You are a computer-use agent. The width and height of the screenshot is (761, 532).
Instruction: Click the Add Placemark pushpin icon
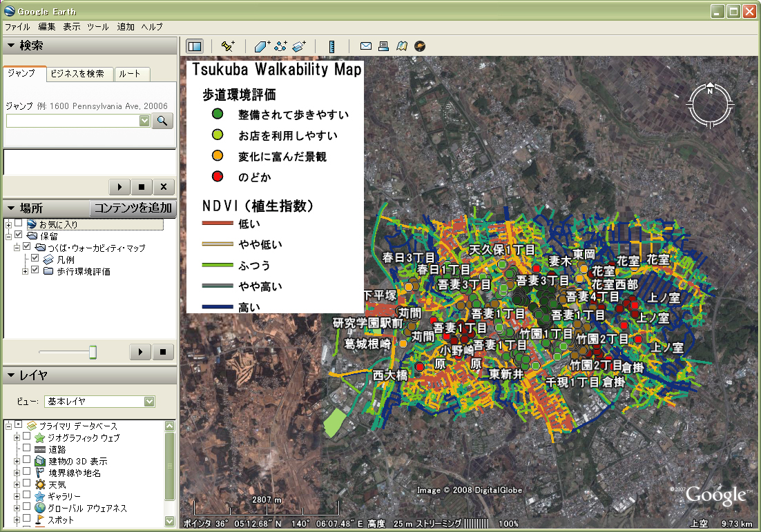tap(228, 46)
